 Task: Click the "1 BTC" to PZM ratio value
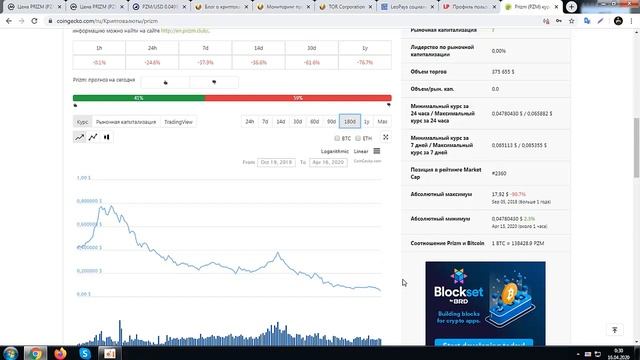point(518,243)
